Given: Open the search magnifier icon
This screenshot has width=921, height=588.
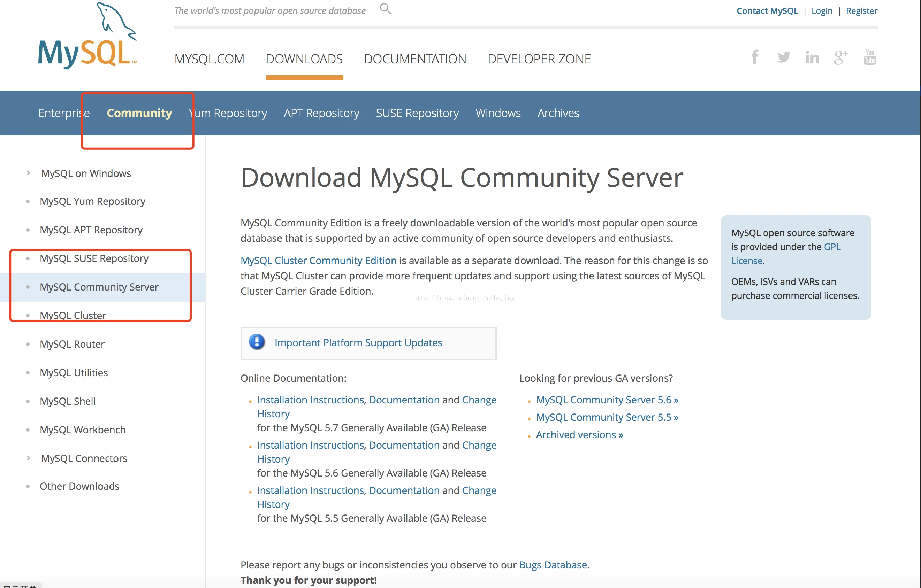Looking at the screenshot, I should [385, 8].
